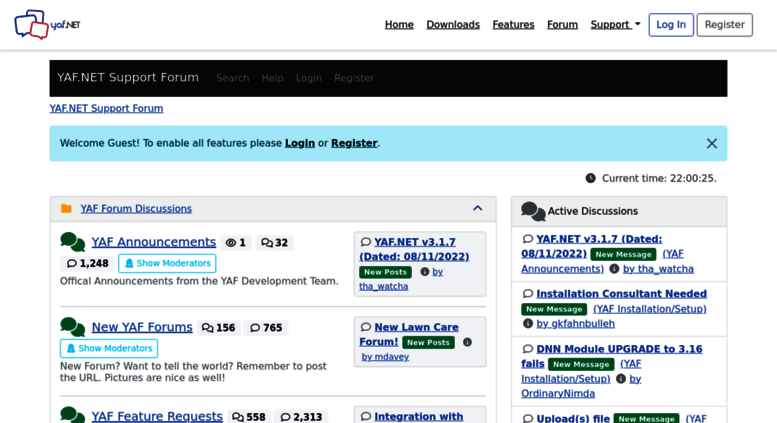
Task: Click the info icon beside by gkfahnbulleh
Action: click(x=528, y=323)
